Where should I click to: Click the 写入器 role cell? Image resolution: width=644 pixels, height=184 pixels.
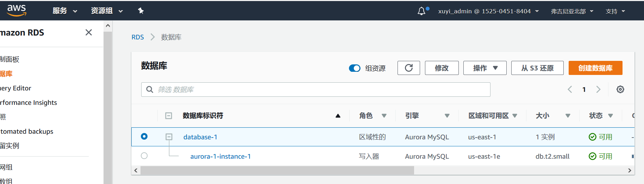coord(369,156)
